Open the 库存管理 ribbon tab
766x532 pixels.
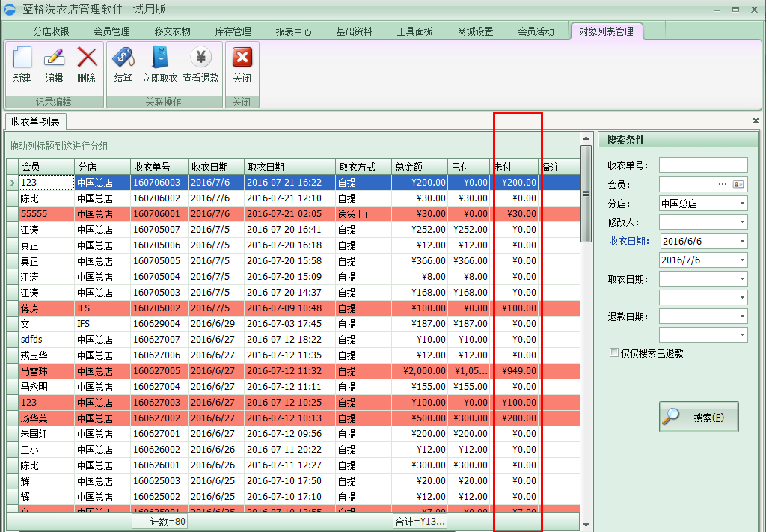(x=233, y=31)
